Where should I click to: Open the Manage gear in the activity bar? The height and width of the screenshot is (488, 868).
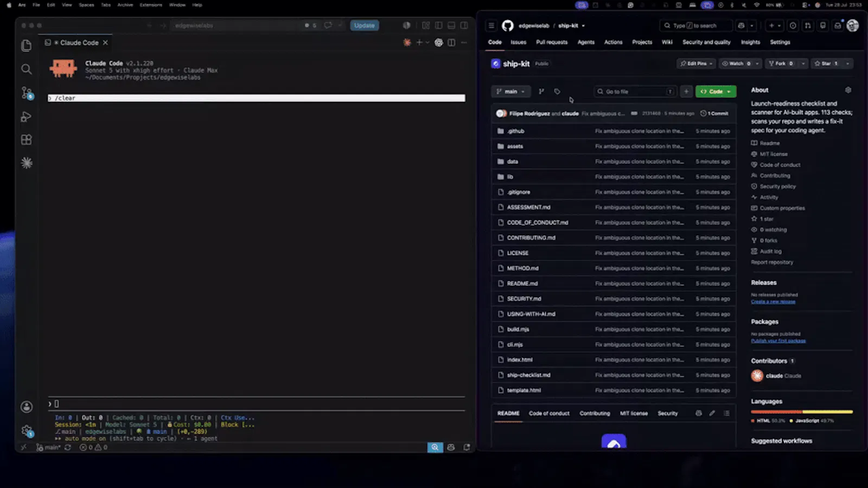tap(26, 431)
